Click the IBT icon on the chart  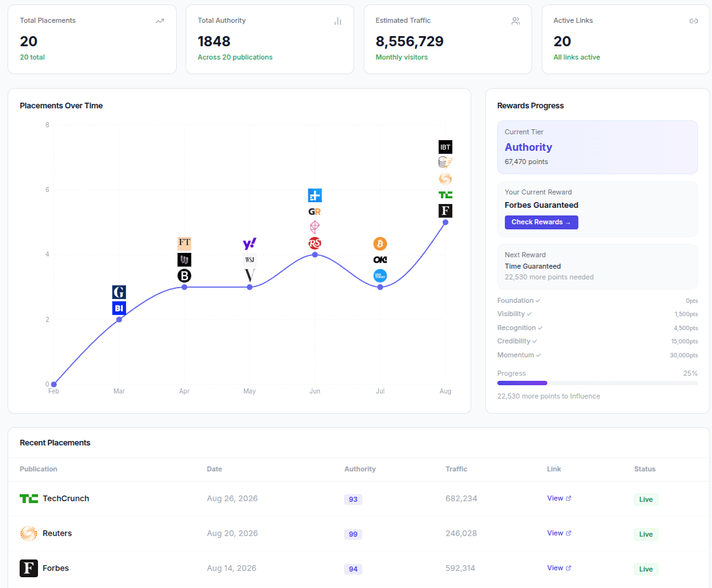(x=445, y=146)
